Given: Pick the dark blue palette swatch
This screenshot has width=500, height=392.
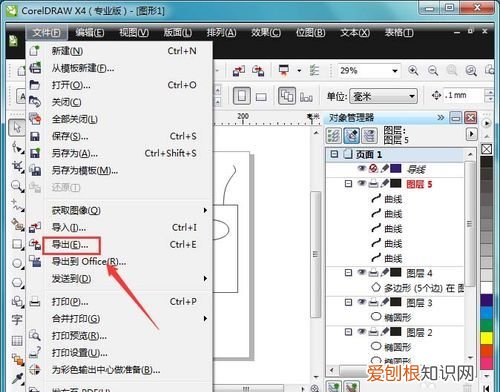Looking at the screenshot, I should coord(487,300).
